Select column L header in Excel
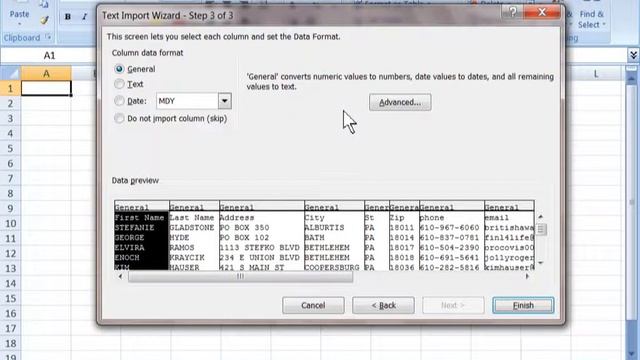640x360 pixels. tap(596, 74)
